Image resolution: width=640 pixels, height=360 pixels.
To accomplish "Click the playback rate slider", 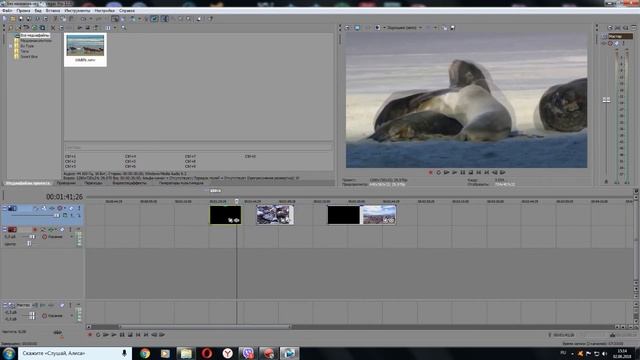I will (x=58, y=332).
